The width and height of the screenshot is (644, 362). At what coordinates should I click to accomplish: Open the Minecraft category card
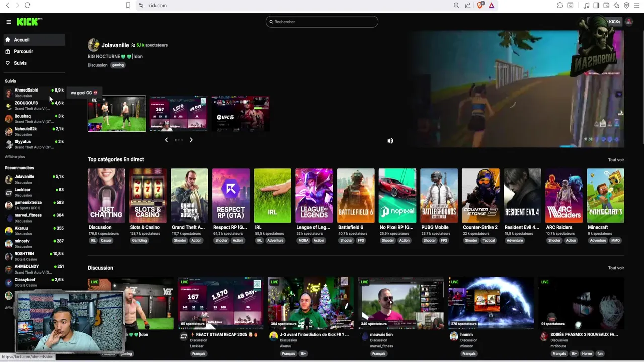pyautogui.click(x=605, y=196)
